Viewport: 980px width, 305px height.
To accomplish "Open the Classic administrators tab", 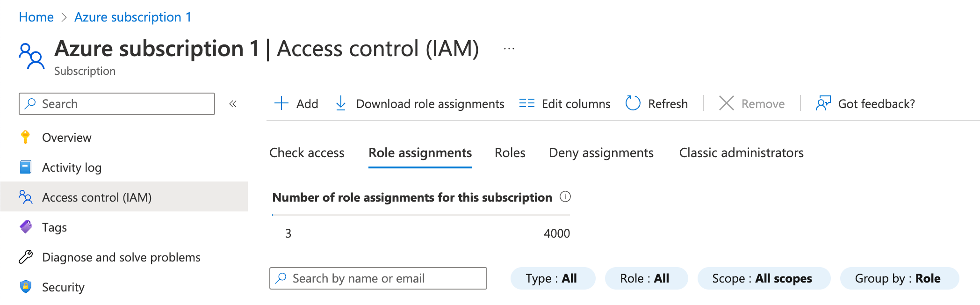I will (741, 153).
